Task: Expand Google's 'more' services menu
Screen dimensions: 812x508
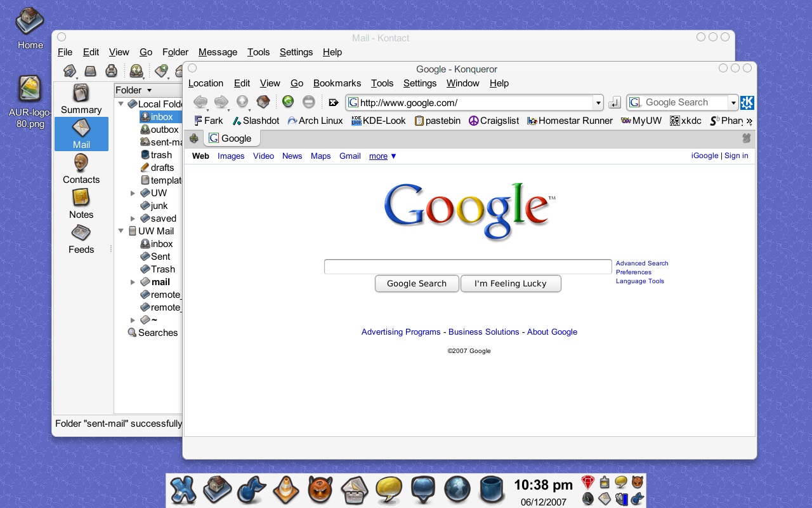Action: pos(383,156)
